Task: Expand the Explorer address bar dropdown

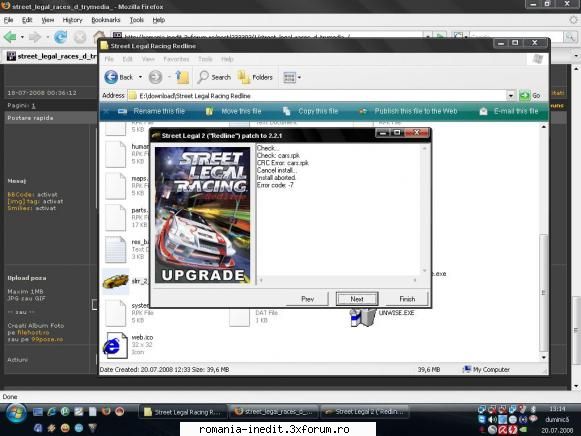Action: click(x=511, y=96)
